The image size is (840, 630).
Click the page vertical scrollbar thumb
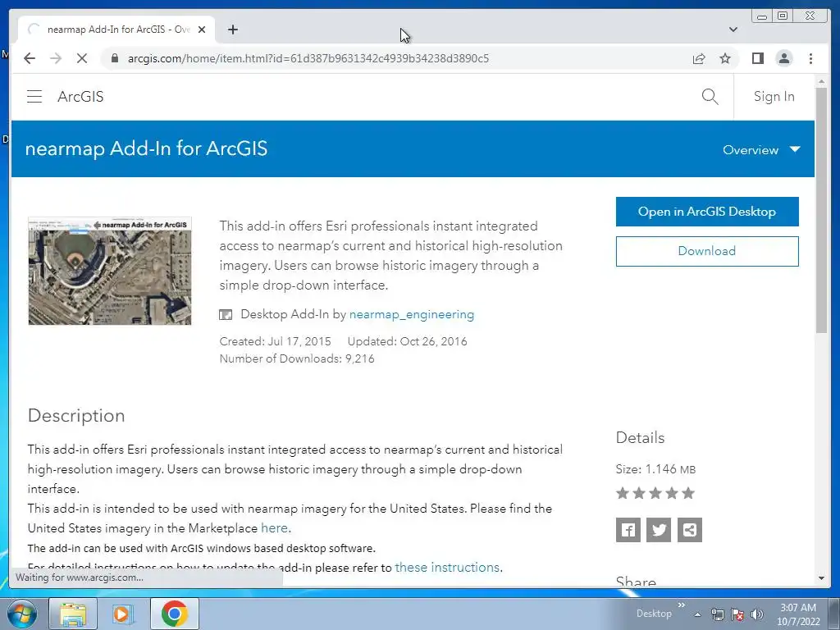821,210
